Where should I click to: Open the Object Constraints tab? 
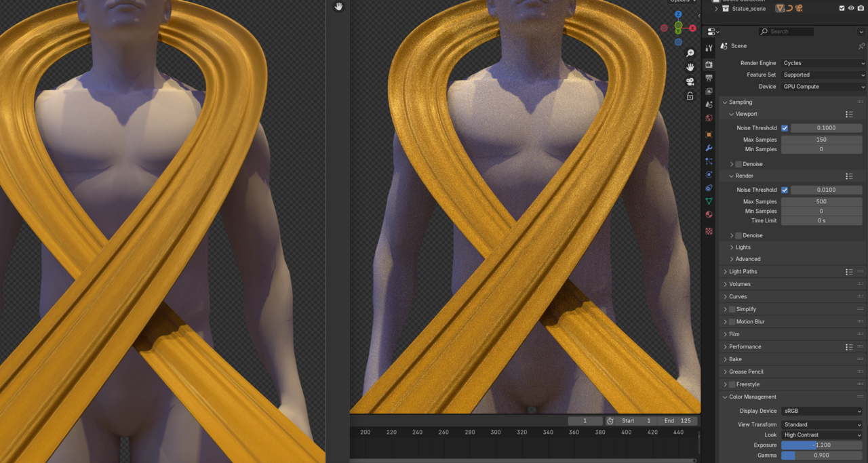point(709,188)
